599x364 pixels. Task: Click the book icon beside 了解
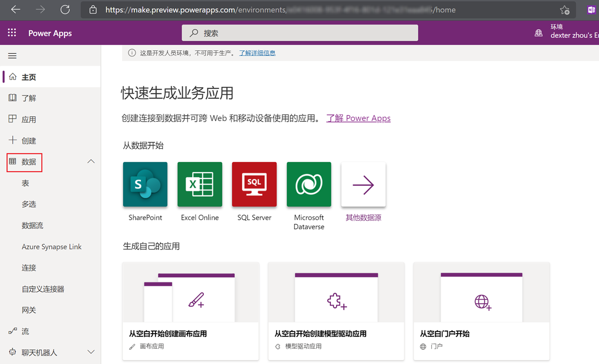[x=13, y=98]
